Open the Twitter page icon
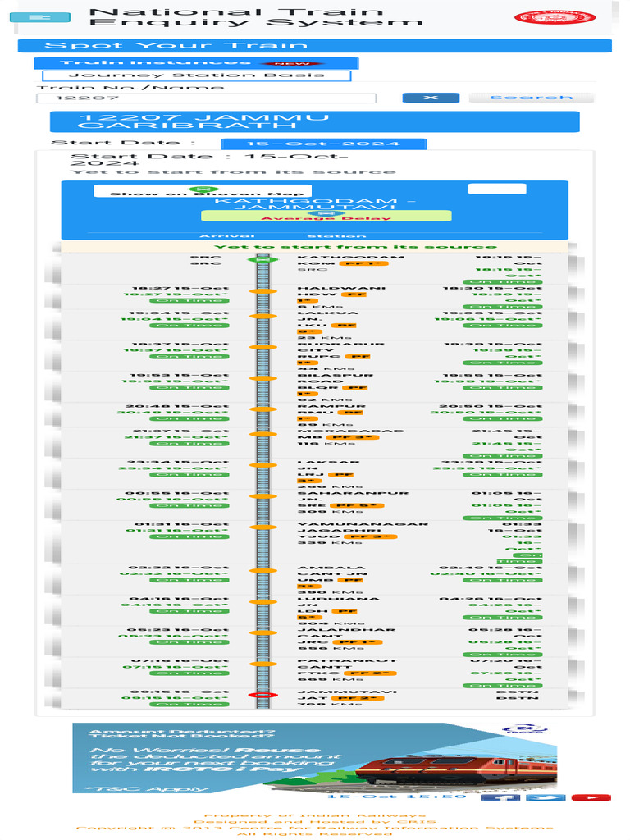The height and width of the screenshot is (840, 630). pyautogui.click(x=546, y=797)
